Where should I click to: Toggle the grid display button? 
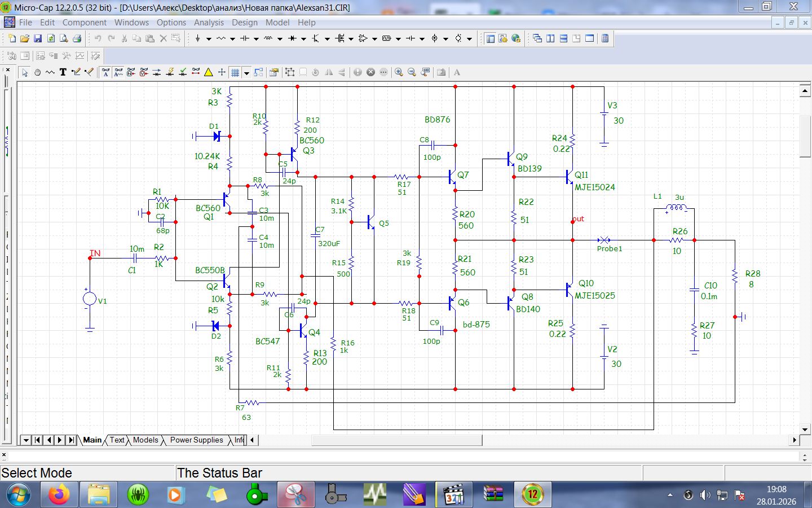pos(235,72)
